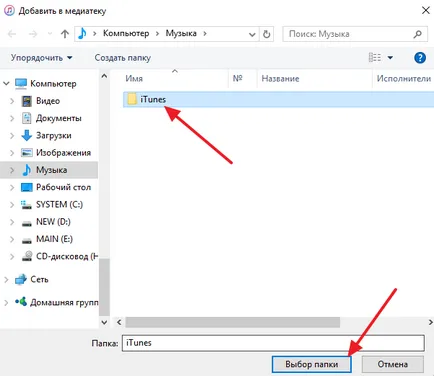This screenshot has height=376, width=434.
Task: Refresh the current folder view
Action: [266, 34]
